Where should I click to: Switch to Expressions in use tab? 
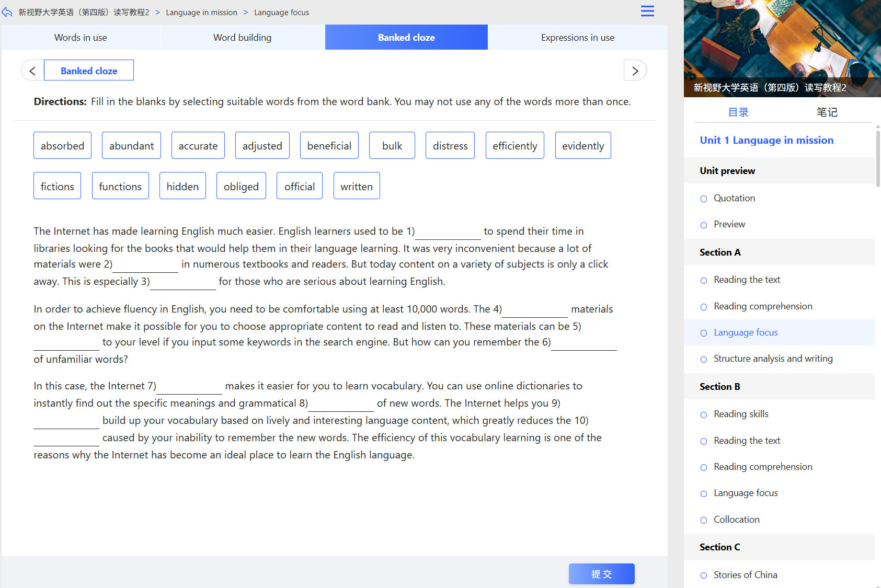[x=578, y=37]
